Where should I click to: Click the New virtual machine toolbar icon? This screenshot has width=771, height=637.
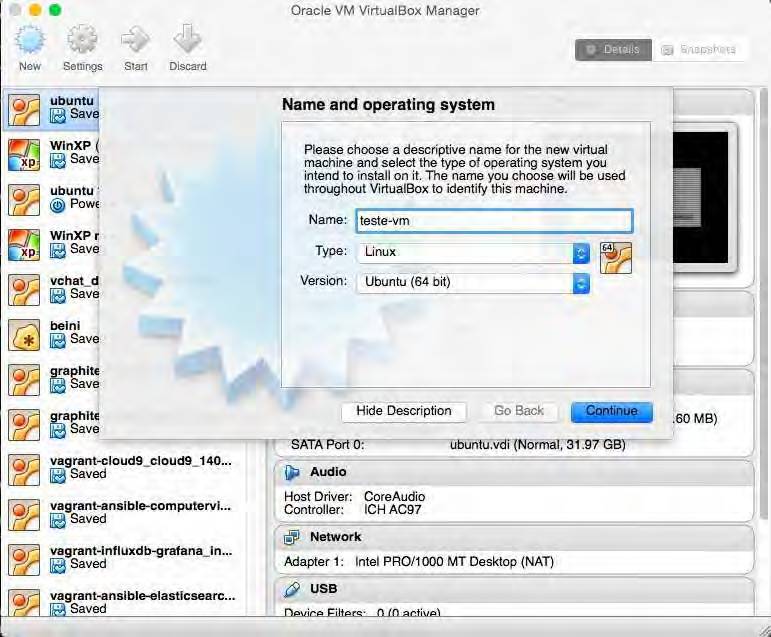30,39
